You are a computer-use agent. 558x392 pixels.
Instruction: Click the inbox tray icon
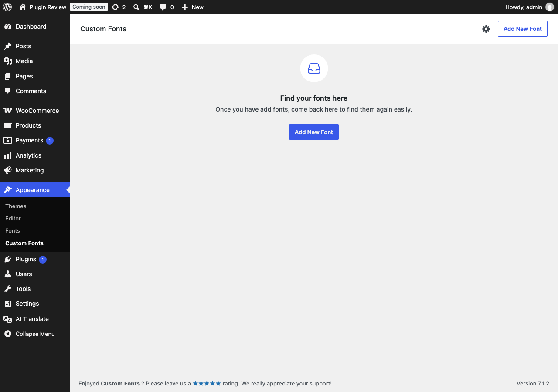pyautogui.click(x=314, y=68)
